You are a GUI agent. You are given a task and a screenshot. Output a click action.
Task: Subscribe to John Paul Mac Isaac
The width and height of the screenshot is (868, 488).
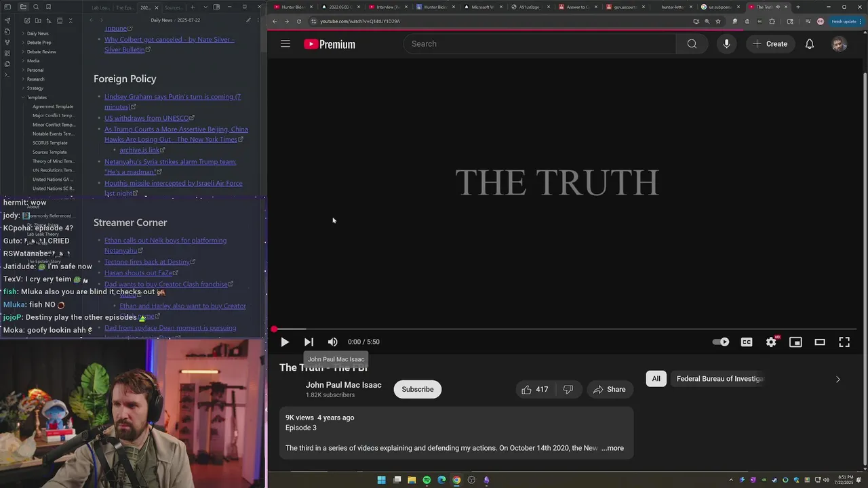(418, 389)
